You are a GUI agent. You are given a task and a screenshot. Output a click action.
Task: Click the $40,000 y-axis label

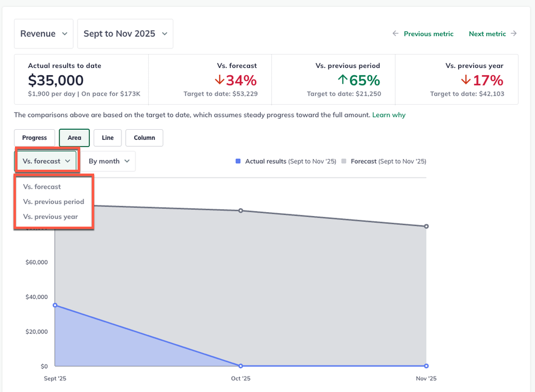tap(37, 297)
